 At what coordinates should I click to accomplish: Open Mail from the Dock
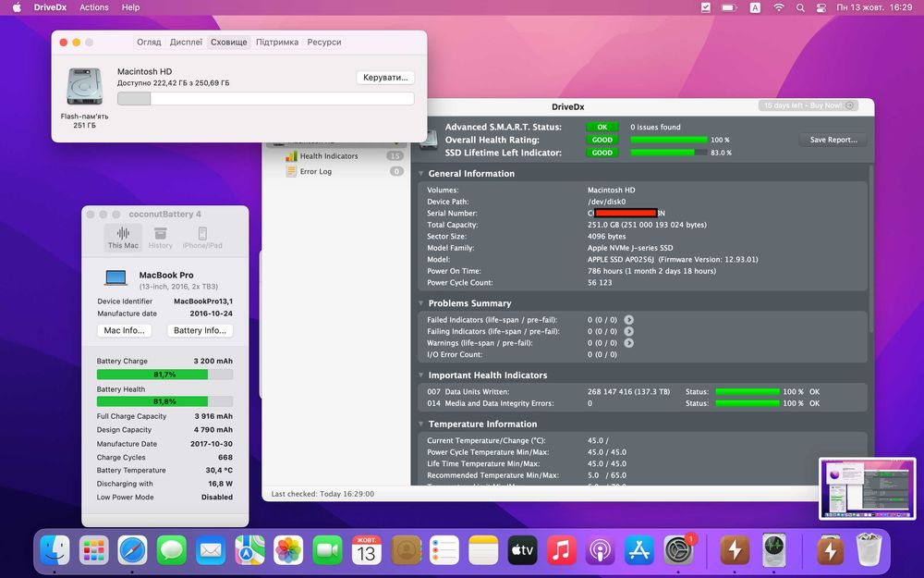pos(211,551)
